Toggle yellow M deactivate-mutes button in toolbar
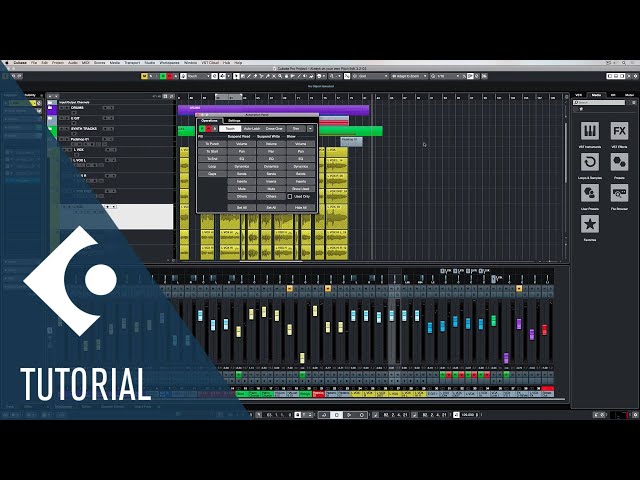 click(144, 76)
